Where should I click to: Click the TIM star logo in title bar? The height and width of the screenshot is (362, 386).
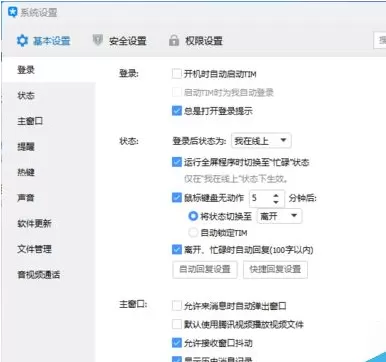tap(12, 12)
